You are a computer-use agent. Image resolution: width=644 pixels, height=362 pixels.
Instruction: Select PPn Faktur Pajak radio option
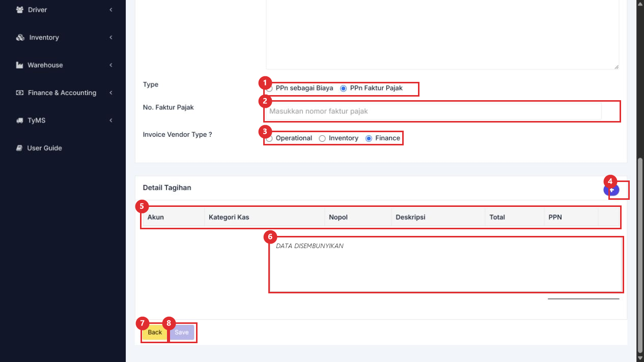point(343,88)
